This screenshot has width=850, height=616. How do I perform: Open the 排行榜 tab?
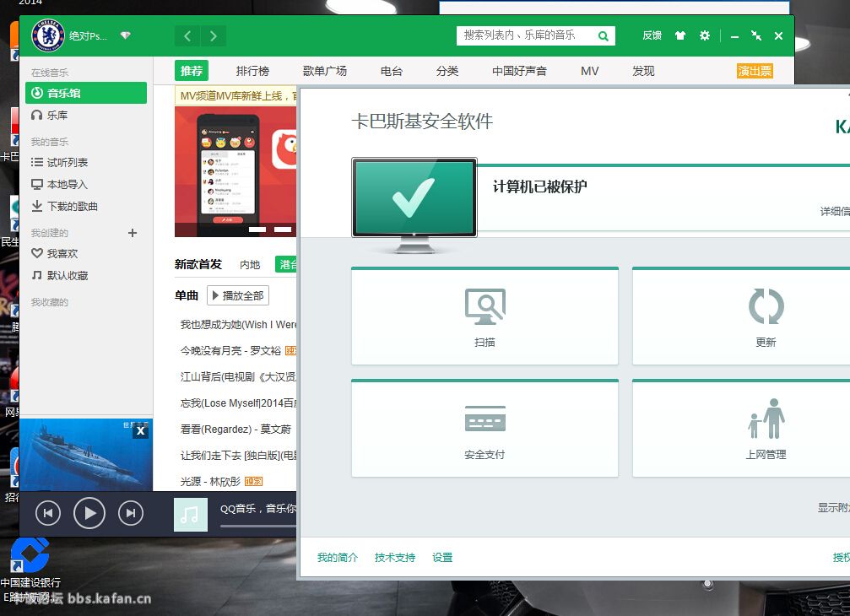point(252,71)
